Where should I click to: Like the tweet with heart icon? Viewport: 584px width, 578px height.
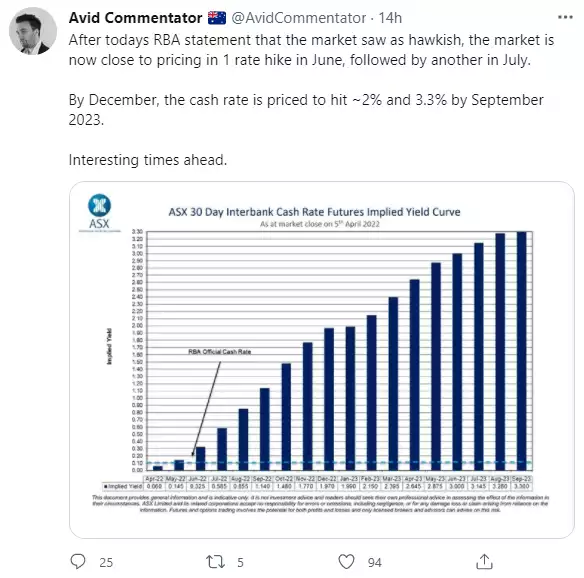point(346,562)
